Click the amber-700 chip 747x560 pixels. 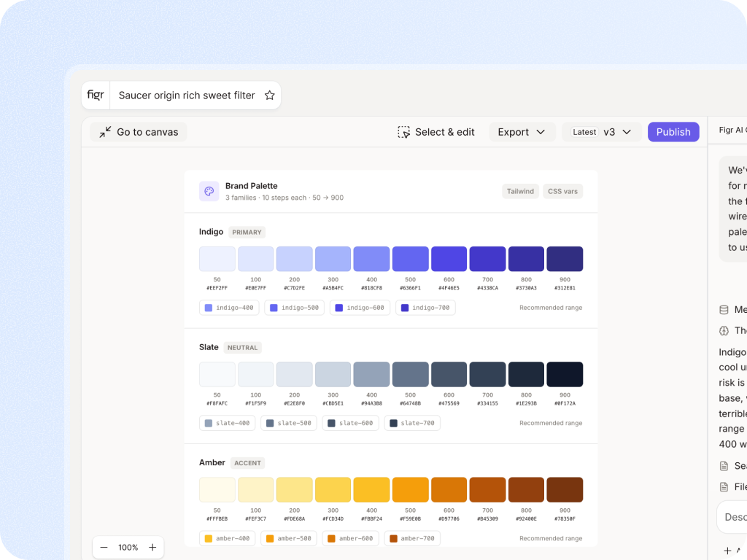click(412, 539)
